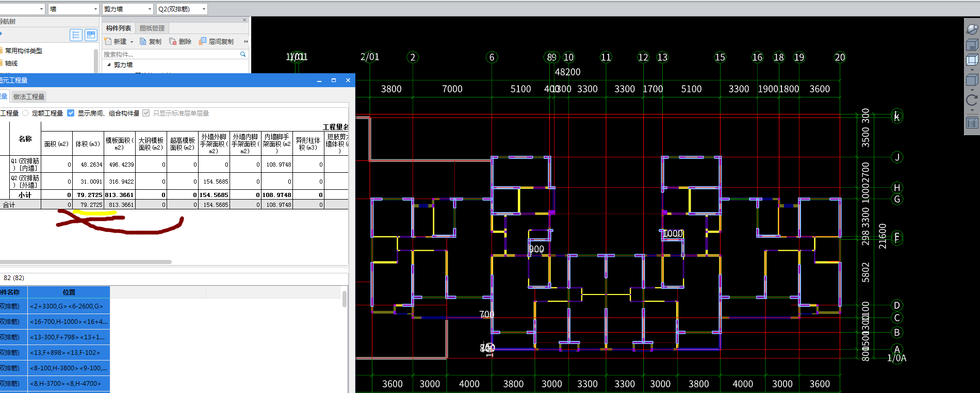Click subtotal volume 79.2725 in 小计 row

pos(90,195)
